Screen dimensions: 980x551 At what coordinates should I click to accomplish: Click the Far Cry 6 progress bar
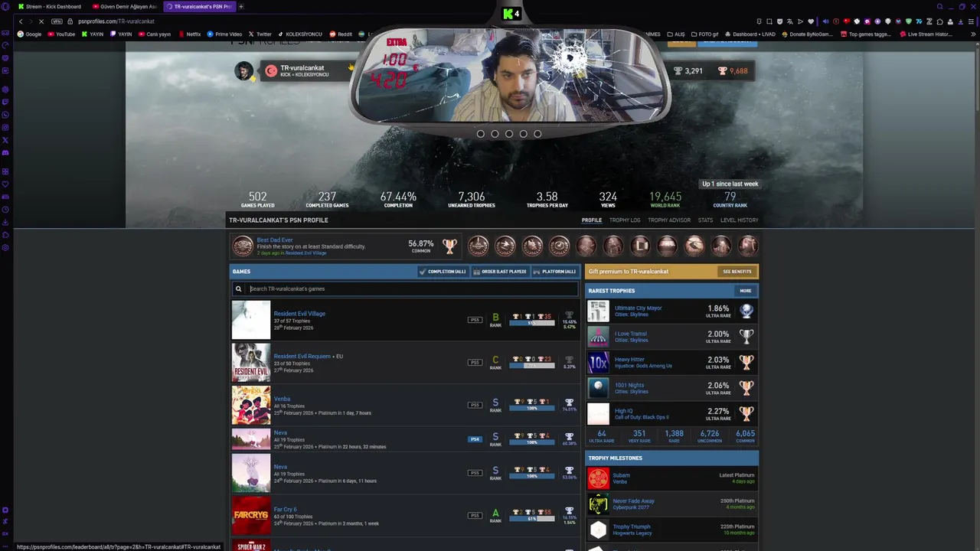531,519
